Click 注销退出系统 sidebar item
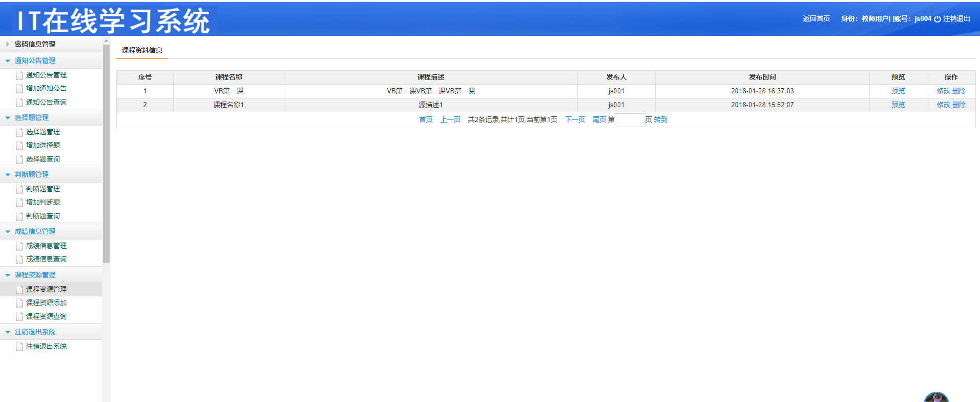 click(46, 346)
